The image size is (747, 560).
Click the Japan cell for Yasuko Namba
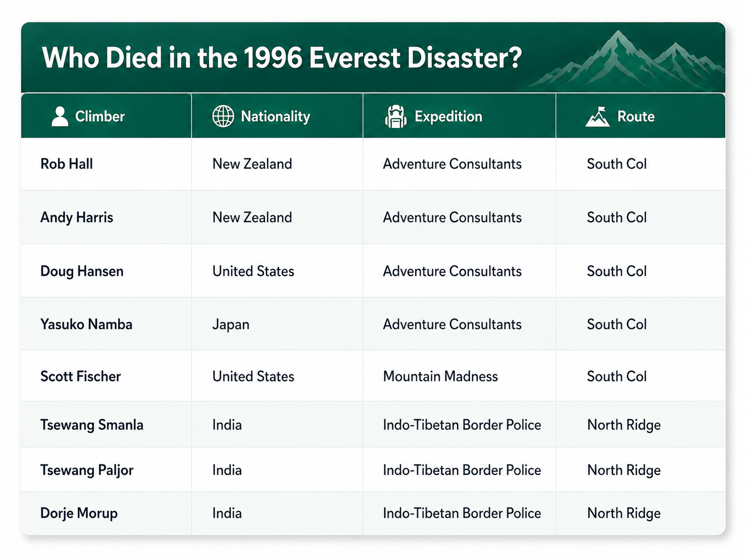click(277, 324)
